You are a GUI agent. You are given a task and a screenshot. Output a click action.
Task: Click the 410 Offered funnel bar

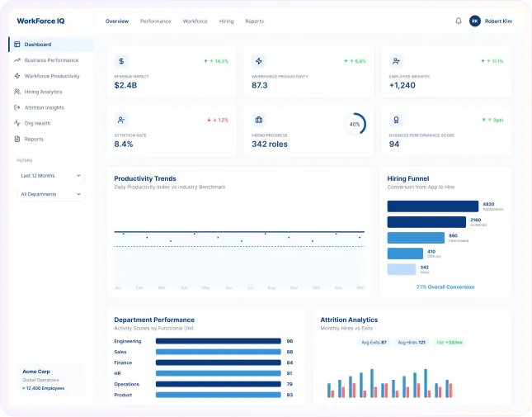coord(405,254)
